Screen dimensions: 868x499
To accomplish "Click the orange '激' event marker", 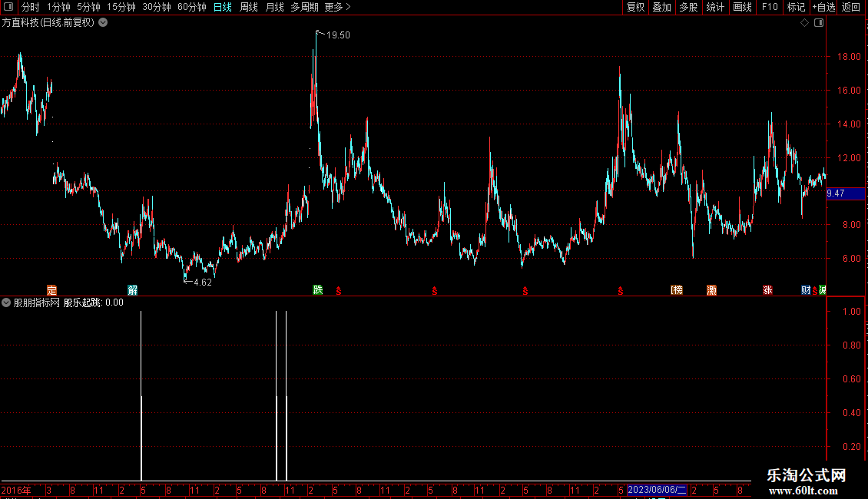I will (x=711, y=290).
